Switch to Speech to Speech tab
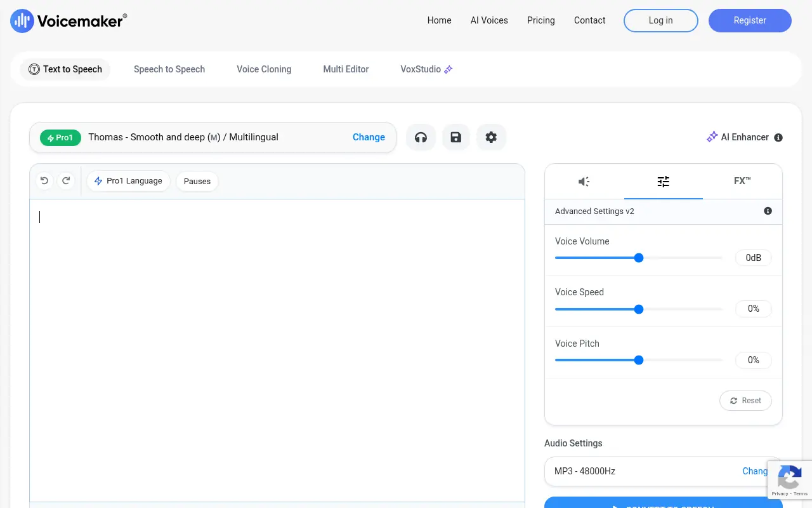 click(169, 69)
